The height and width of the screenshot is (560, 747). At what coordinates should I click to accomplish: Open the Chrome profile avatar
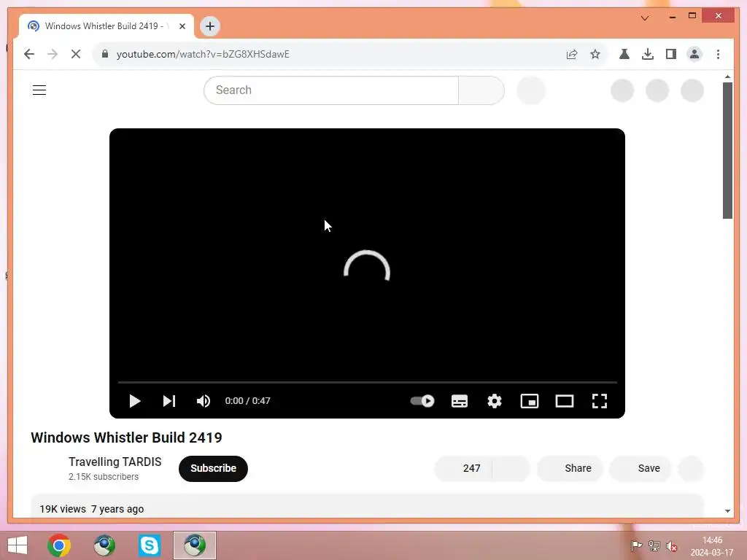point(694,54)
